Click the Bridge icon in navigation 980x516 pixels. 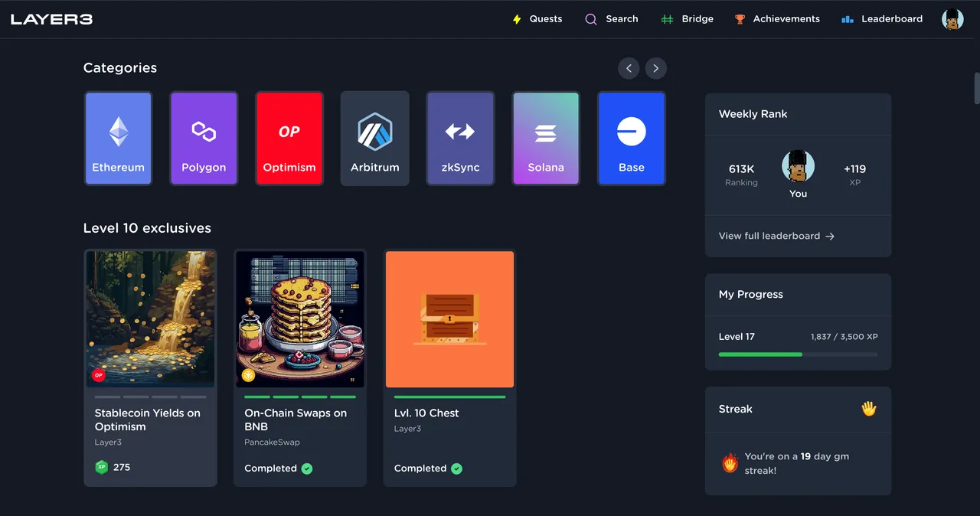(x=667, y=19)
